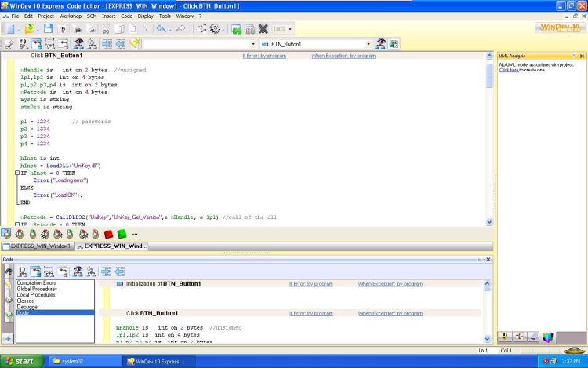
Task: Toggle the highlighted third icon in the main code toolbar
Action: [x=36, y=44]
